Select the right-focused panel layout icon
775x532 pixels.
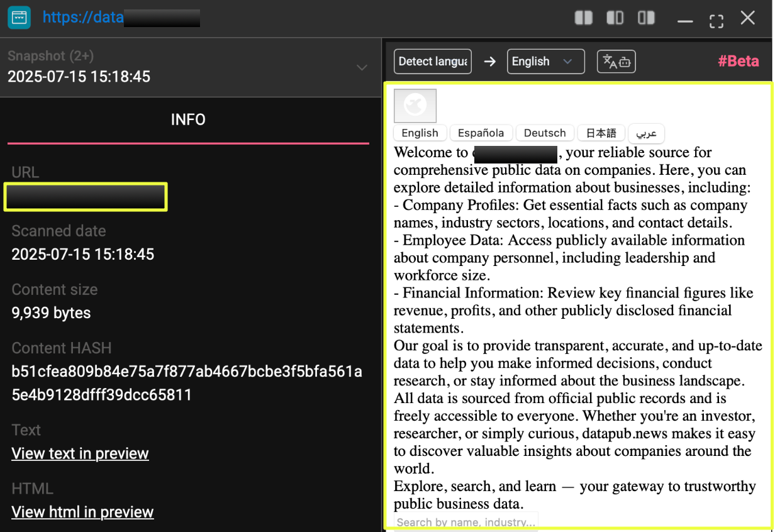[646, 18]
